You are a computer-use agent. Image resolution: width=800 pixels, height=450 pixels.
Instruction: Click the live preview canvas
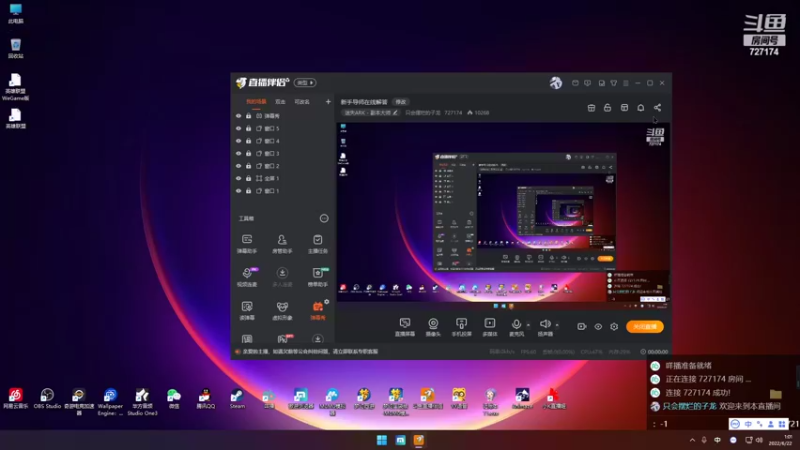[503, 216]
